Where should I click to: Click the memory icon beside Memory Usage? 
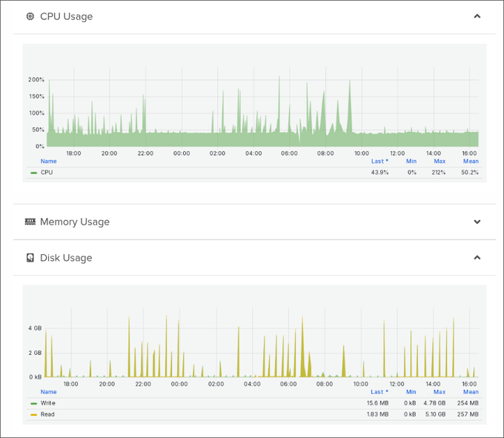coord(30,222)
